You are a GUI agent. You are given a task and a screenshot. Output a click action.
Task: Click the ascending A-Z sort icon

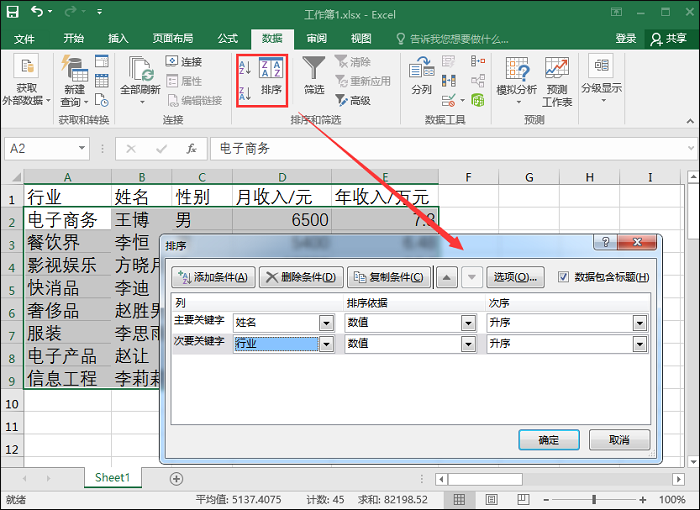click(245, 66)
